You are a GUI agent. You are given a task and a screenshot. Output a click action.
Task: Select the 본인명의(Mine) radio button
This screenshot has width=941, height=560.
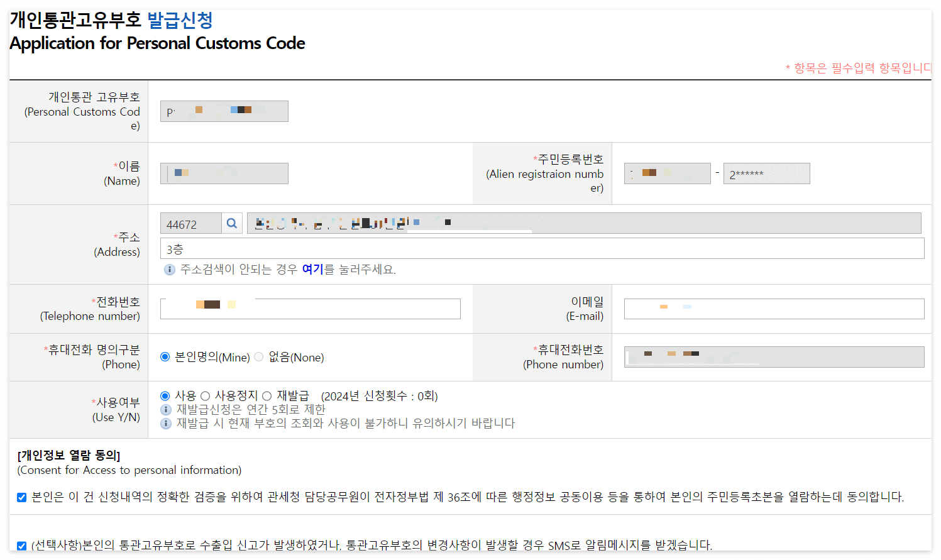[x=165, y=357]
